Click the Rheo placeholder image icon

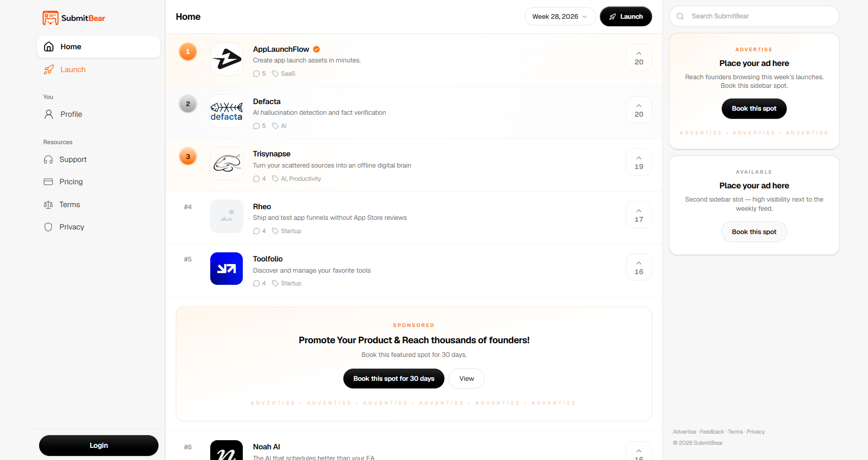tap(227, 216)
